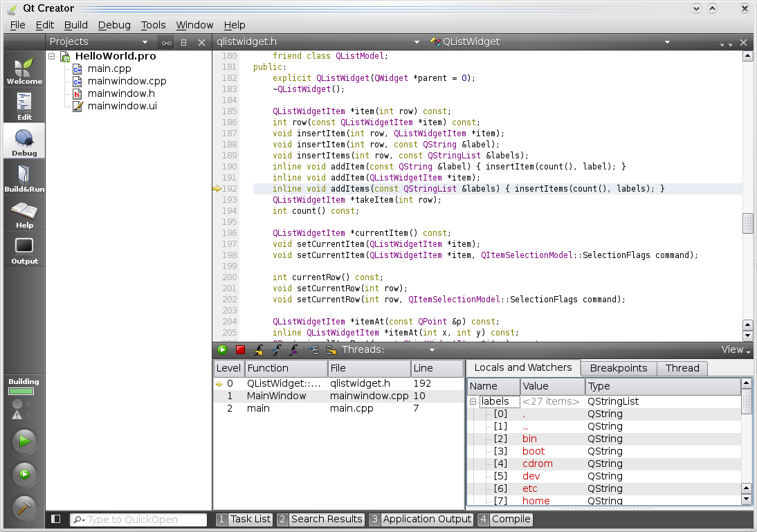
Task: Open mainwindow.h from project tree
Action: tap(121, 93)
